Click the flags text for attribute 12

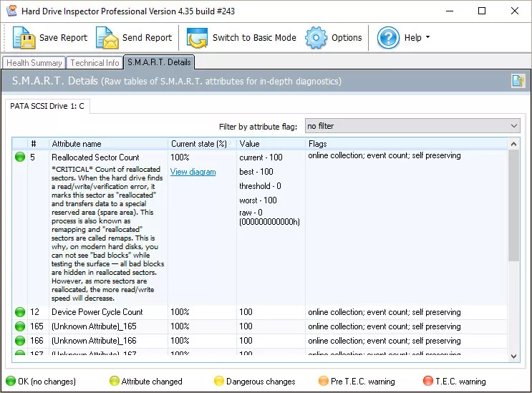(385, 312)
